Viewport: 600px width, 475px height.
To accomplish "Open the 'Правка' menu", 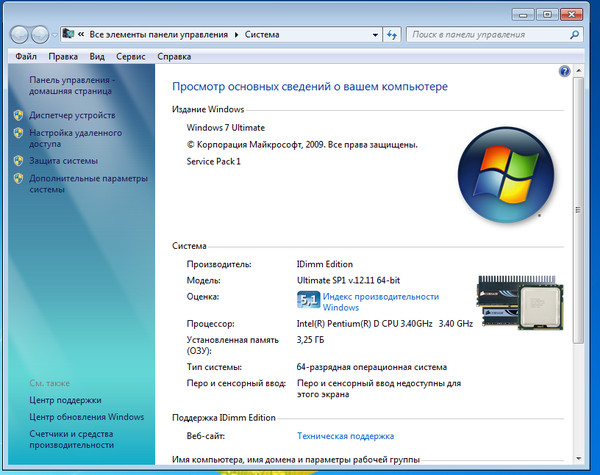I will [63, 57].
